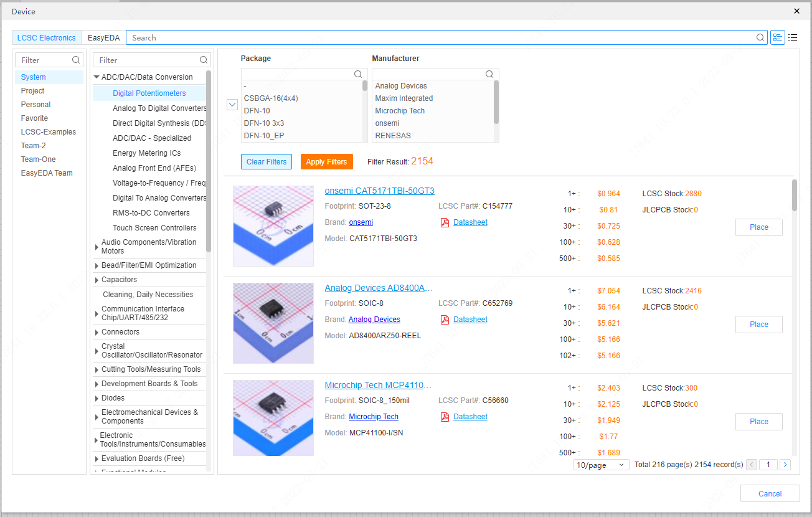Switch to EasyEDA tab
Image resolution: width=812 pixels, height=517 pixels.
click(103, 37)
